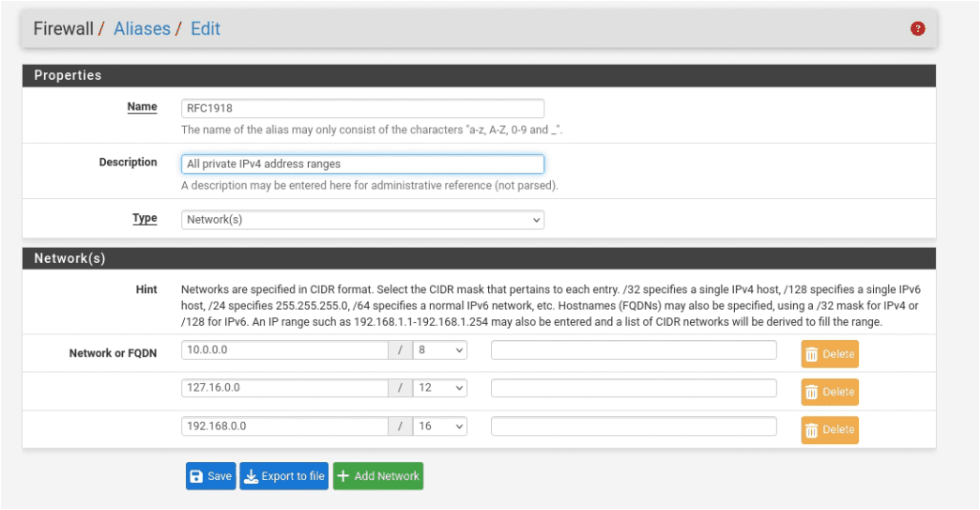Save the alias
This screenshot has height=510, width=980.
(210, 476)
